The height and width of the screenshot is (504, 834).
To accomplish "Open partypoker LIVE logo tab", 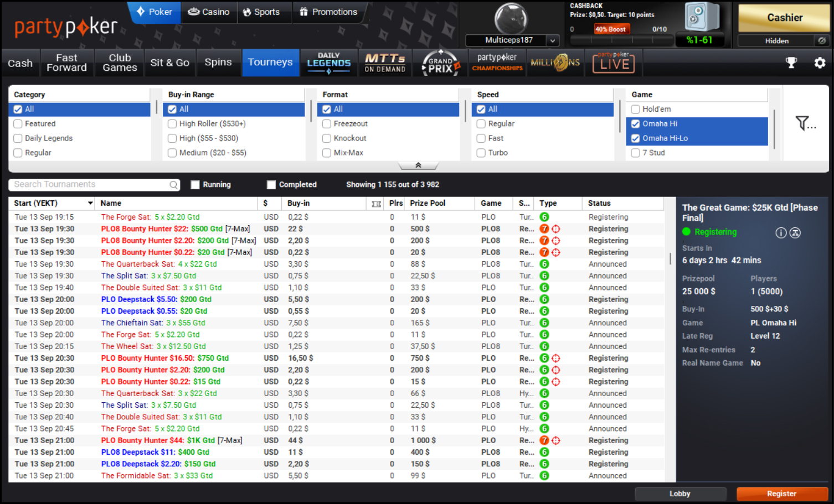I will pos(614,63).
